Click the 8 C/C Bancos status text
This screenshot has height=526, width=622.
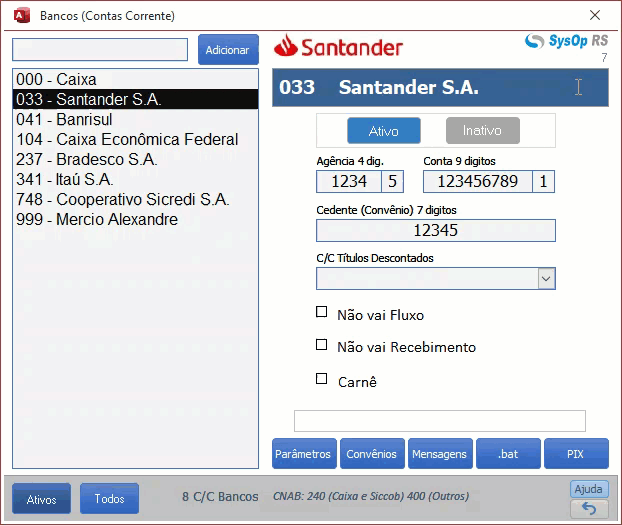point(220,497)
